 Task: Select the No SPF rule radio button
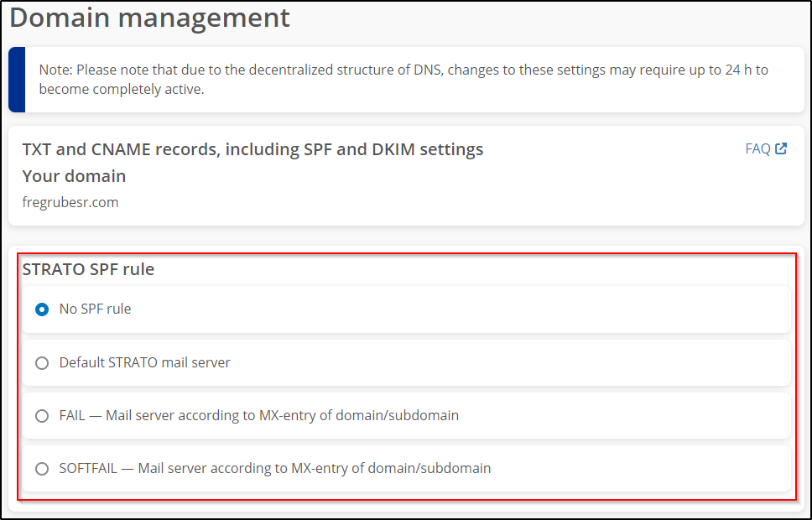[42, 309]
